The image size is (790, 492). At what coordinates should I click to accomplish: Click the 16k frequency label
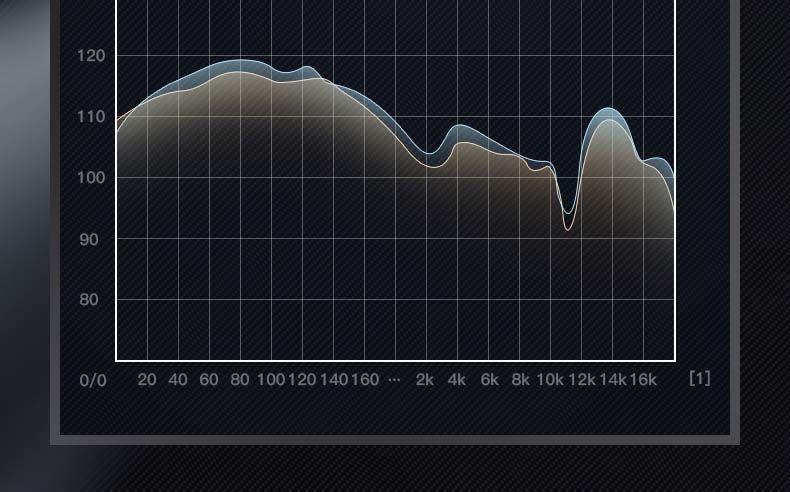point(643,380)
